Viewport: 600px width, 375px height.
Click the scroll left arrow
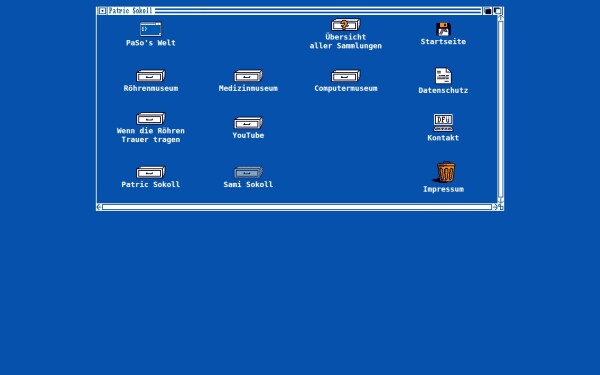(99, 207)
